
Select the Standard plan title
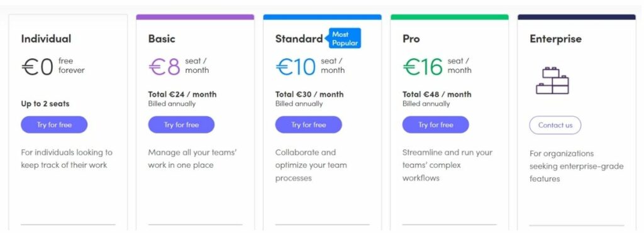click(299, 38)
